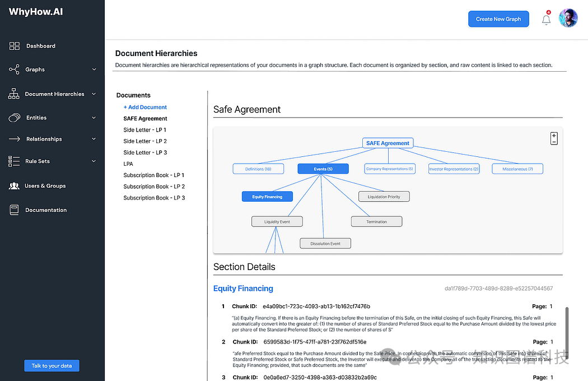Click section ID da1f789d-7703-489d-8289-e52257044567
This screenshot has height=381, width=588.
coord(499,289)
